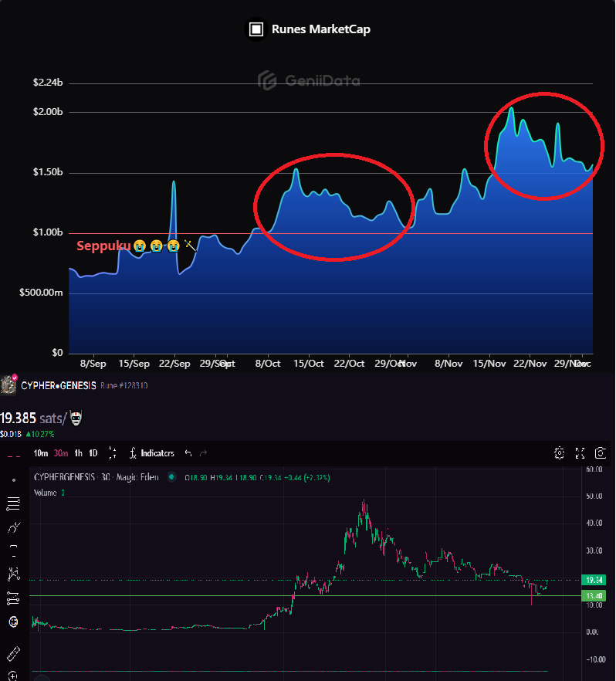Open the chart patterns tool
The image size is (616, 681).
click(x=14, y=574)
